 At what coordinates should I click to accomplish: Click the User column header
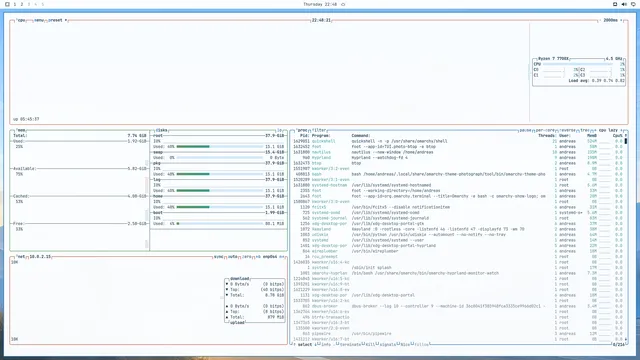point(565,136)
